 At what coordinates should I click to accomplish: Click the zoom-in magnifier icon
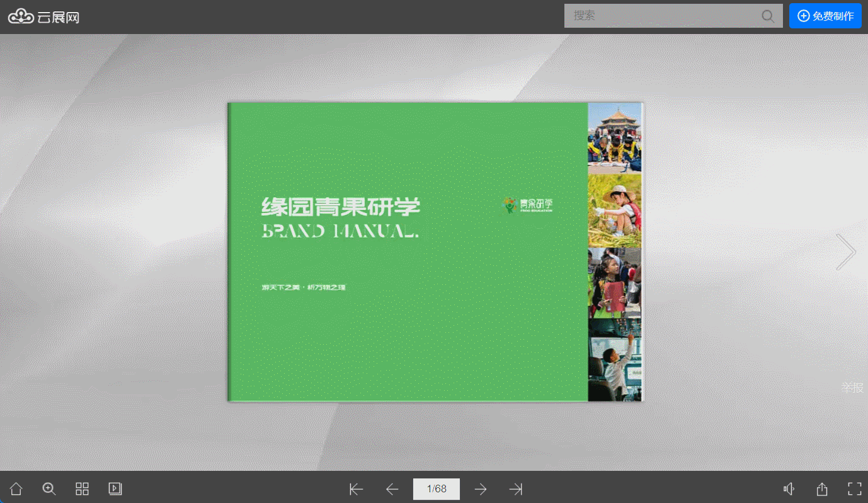[49, 489]
